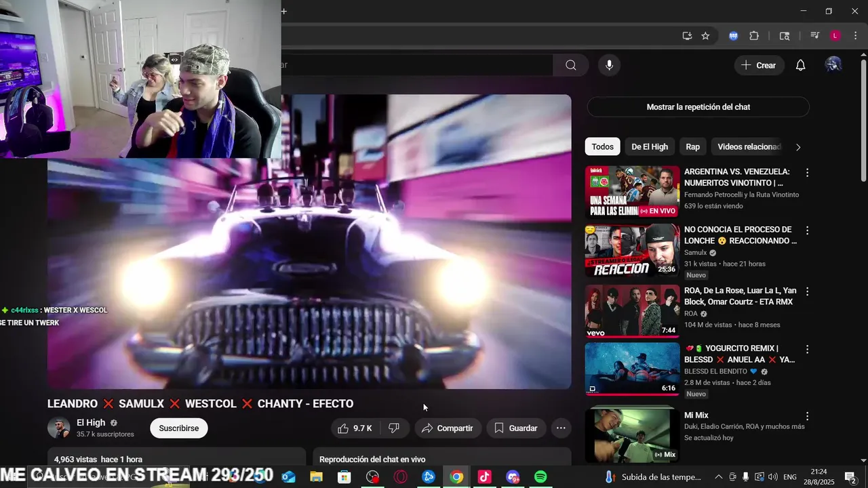Open Discord from the taskbar
The height and width of the screenshot is (488, 868).
pyautogui.click(x=513, y=477)
